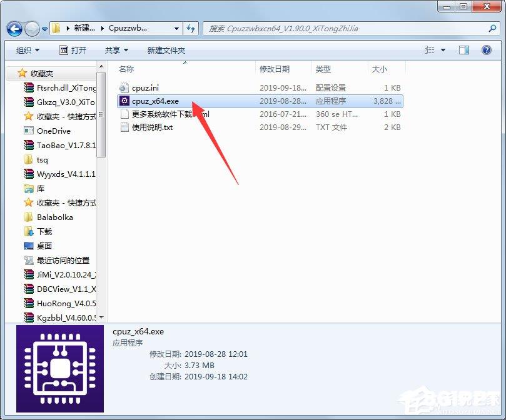The image size is (506, 420).
Task: Click 配置设置 type cell of cpuz.ini
Action: click(x=331, y=87)
